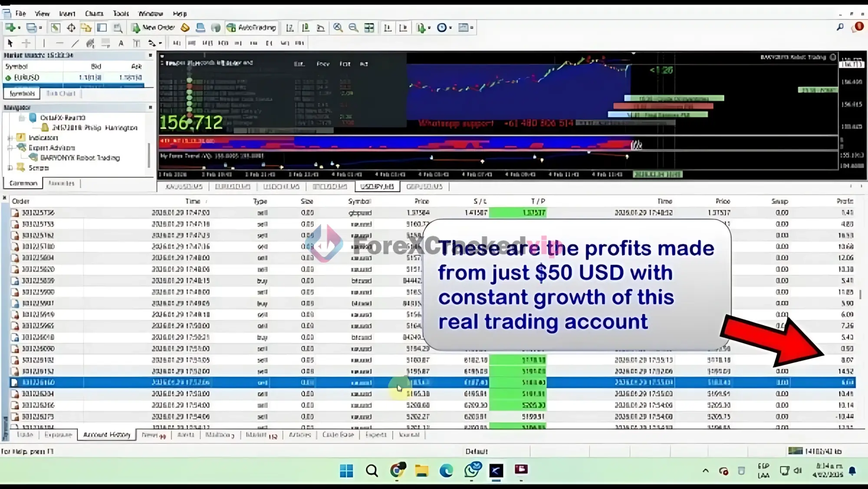The height and width of the screenshot is (489, 868).
Task: Select the trendline drawing tool
Action: click(75, 43)
